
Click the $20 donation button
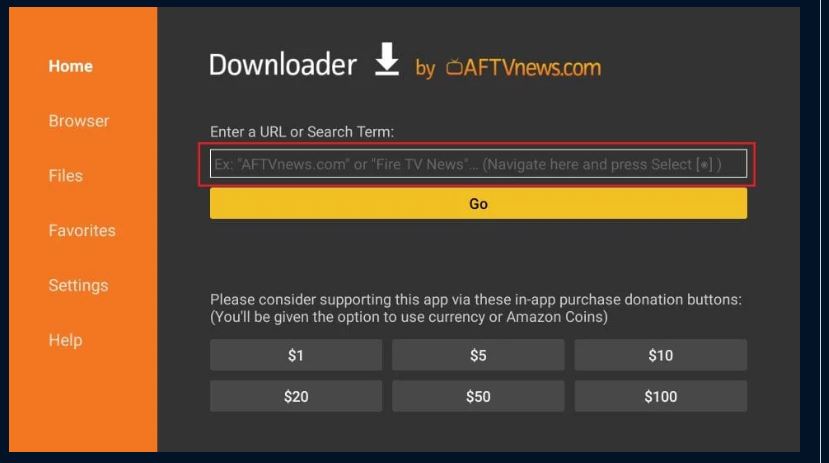296,396
